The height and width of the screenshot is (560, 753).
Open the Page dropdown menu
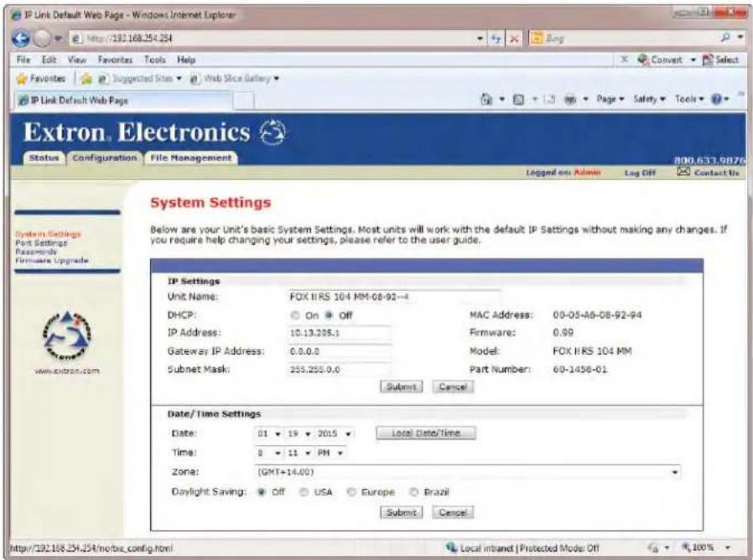[610, 99]
